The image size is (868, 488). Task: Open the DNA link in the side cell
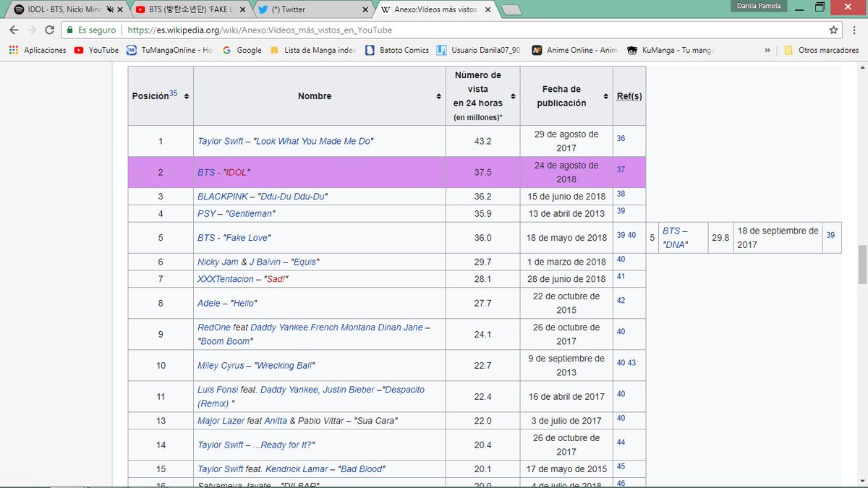pyautogui.click(x=676, y=244)
